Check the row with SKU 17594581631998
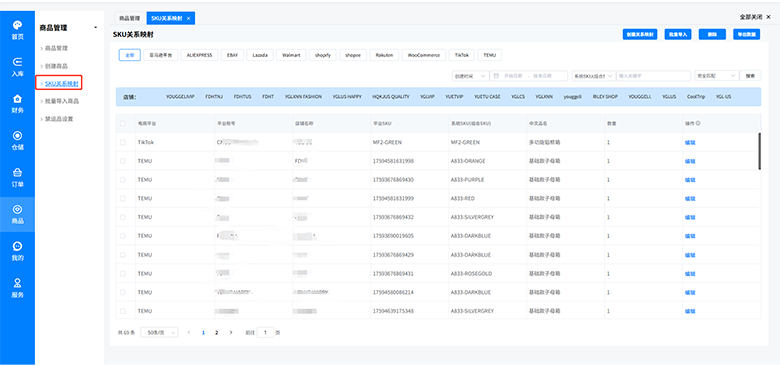This screenshot has height=366, width=780. click(123, 161)
